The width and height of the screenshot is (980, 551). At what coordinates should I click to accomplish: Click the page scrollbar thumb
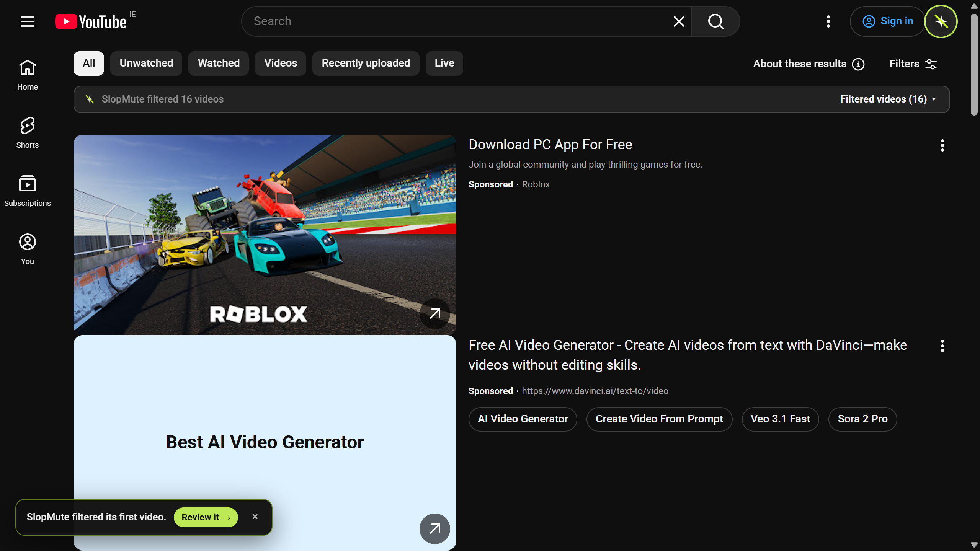coord(974,64)
